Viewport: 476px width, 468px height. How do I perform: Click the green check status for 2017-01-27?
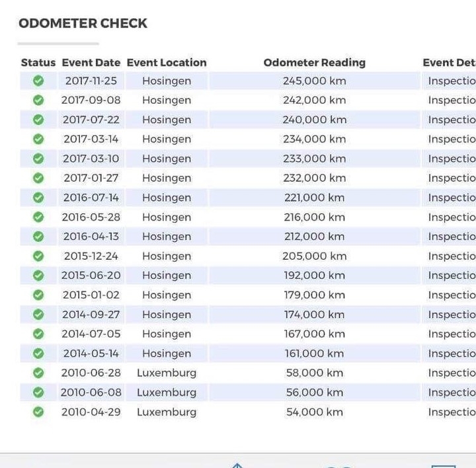click(x=38, y=178)
